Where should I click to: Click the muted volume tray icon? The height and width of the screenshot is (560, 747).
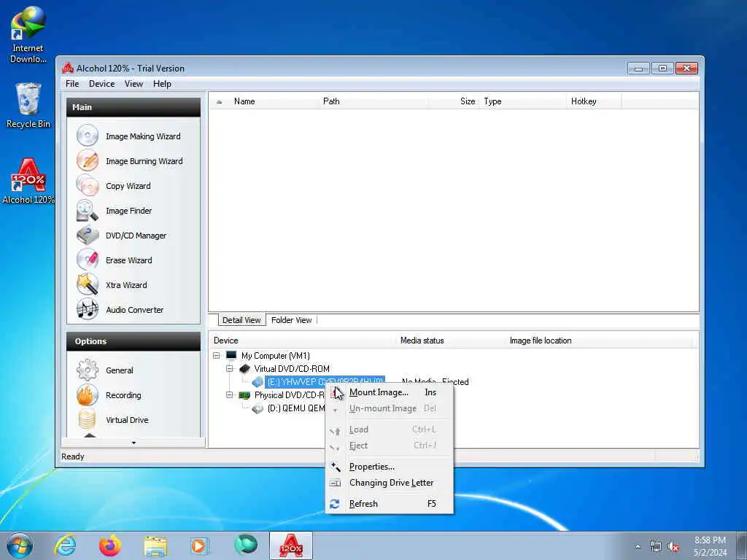click(673, 547)
